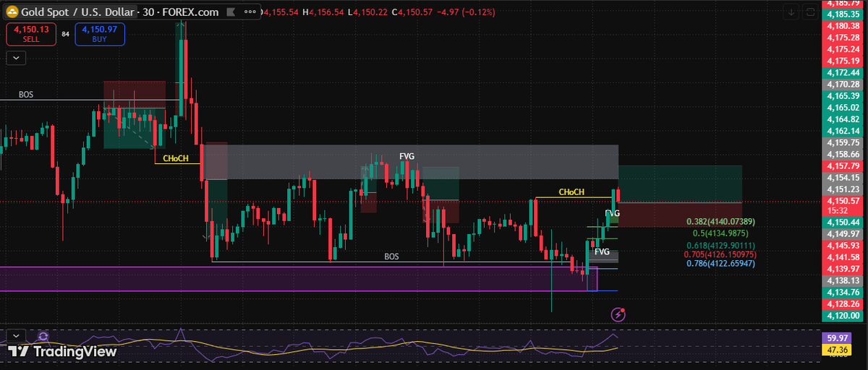Click the purple lightning event marker icon

point(618,314)
